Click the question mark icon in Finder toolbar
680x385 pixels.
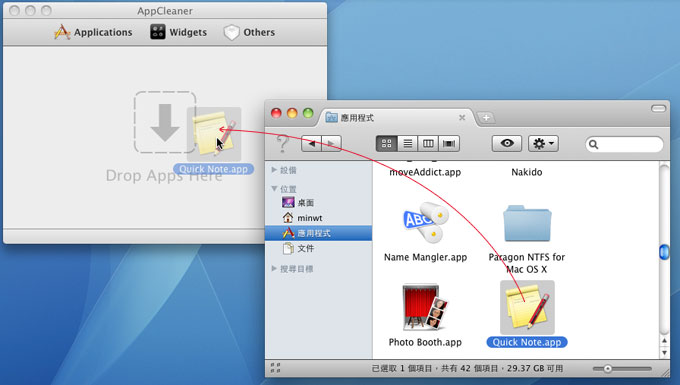point(282,144)
